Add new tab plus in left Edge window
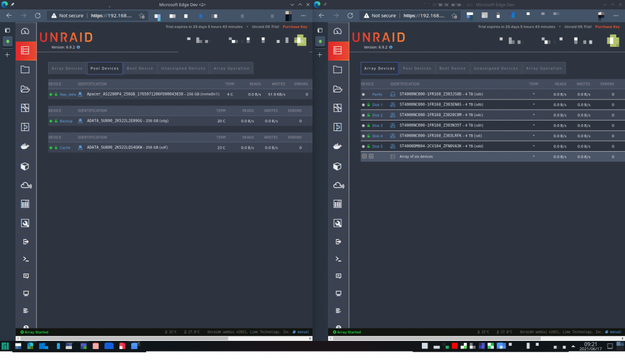This screenshot has width=625, height=364. point(7,54)
